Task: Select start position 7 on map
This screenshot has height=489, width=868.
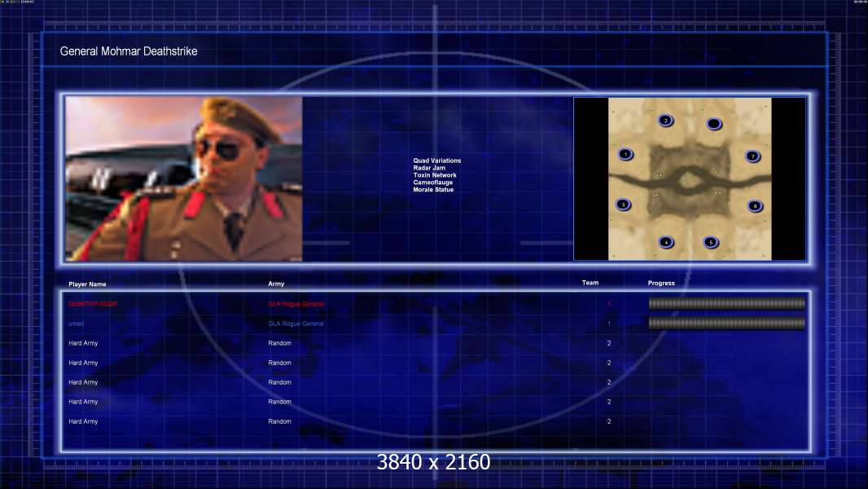Action: (753, 156)
